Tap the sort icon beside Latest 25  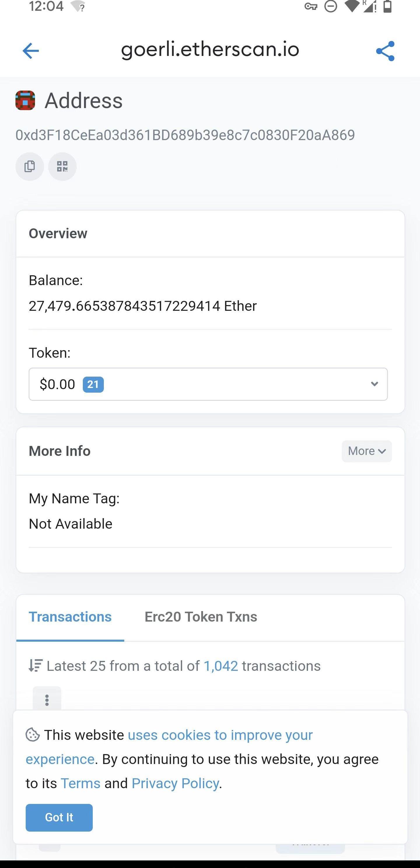(35, 666)
